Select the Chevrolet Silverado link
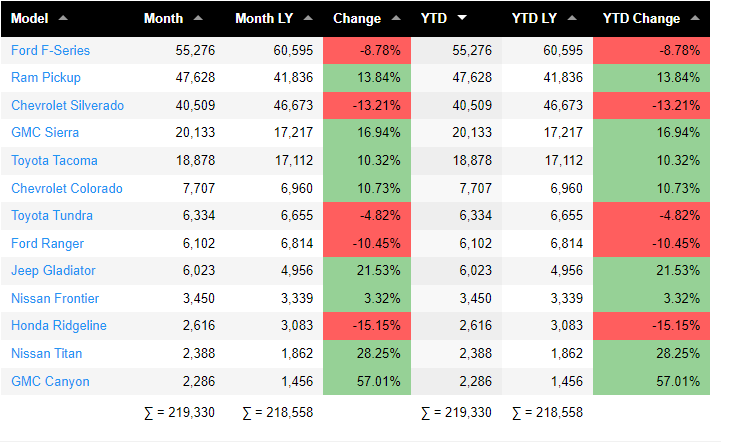The width and height of the screenshot is (730, 442). [67, 105]
